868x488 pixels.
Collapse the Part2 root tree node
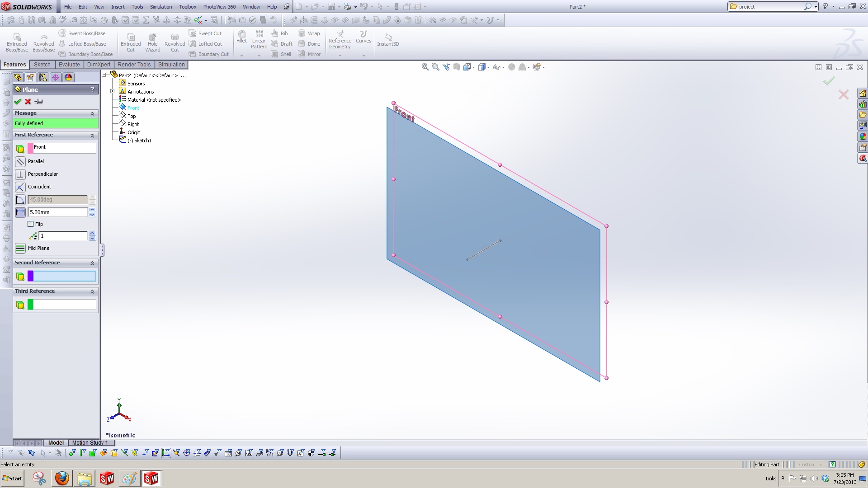pos(104,75)
